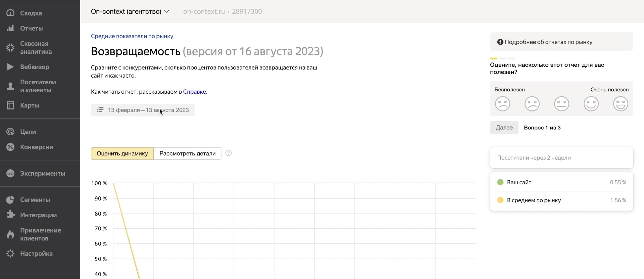This screenshot has width=644, height=279.
Task: Click the Привлечение клиентов flame icon
Action: tap(10, 234)
